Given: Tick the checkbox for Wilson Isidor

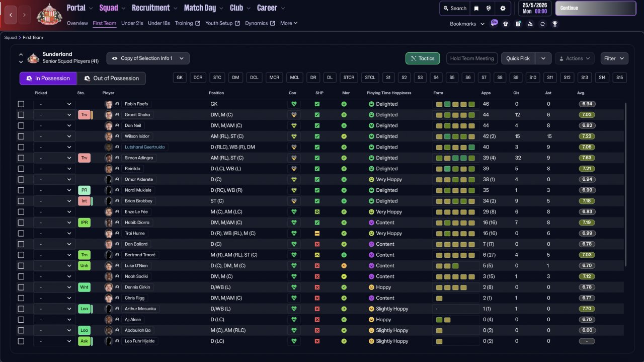Looking at the screenshot, I should (21, 136).
